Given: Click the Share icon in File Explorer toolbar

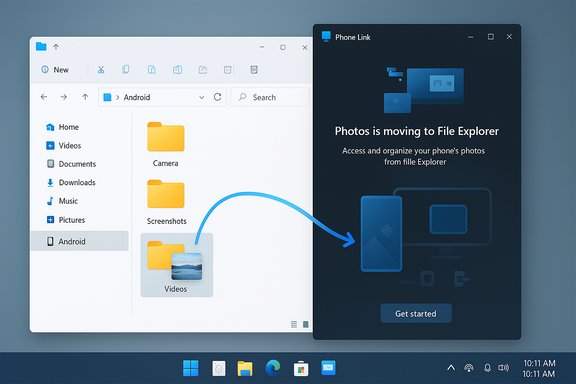Looking at the screenshot, I should point(203,69).
